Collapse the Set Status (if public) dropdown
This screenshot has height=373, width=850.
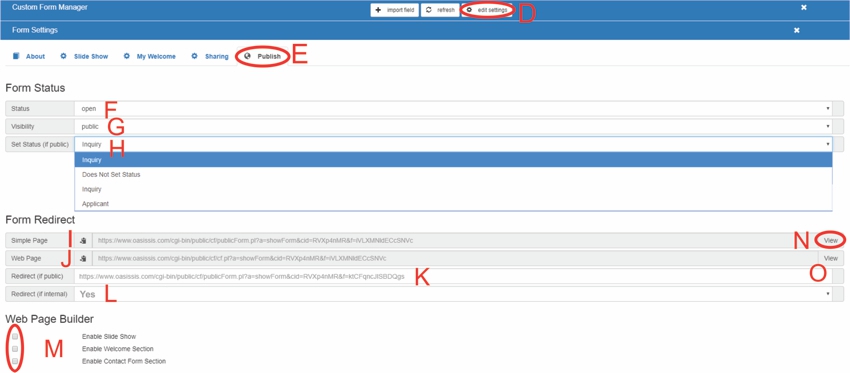(x=453, y=144)
